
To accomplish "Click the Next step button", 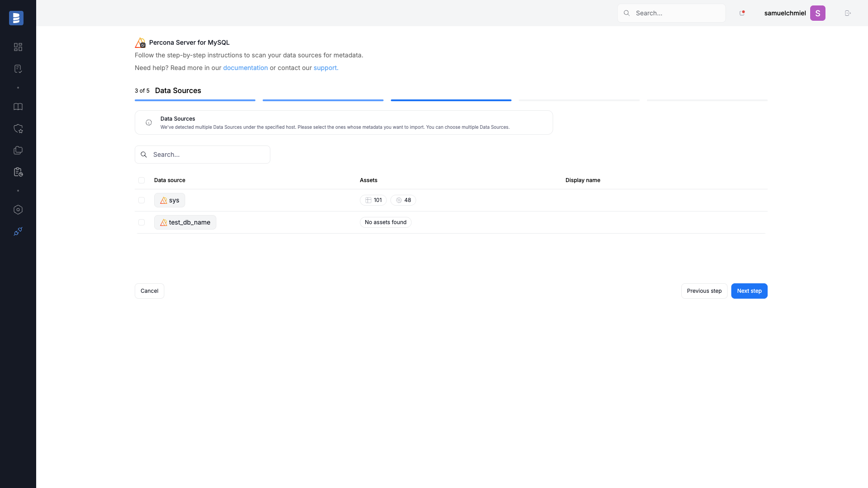I will pyautogui.click(x=749, y=291).
